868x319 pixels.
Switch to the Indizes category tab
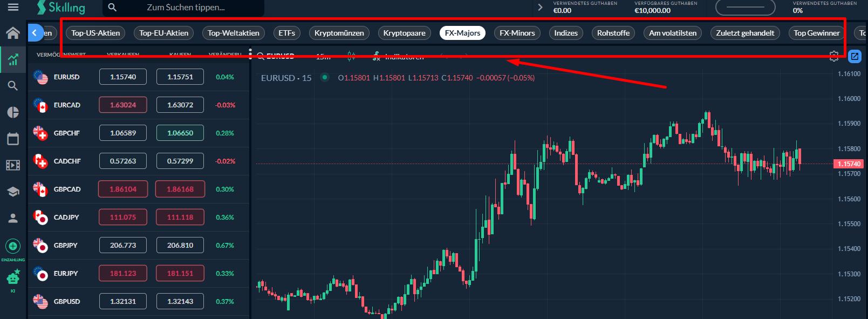[565, 33]
